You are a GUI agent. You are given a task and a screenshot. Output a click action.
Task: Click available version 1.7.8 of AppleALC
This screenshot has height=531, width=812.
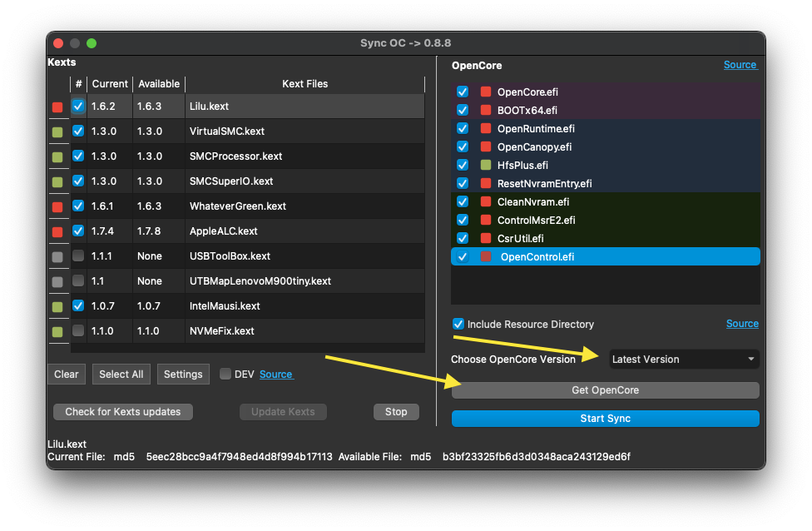(149, 231)
